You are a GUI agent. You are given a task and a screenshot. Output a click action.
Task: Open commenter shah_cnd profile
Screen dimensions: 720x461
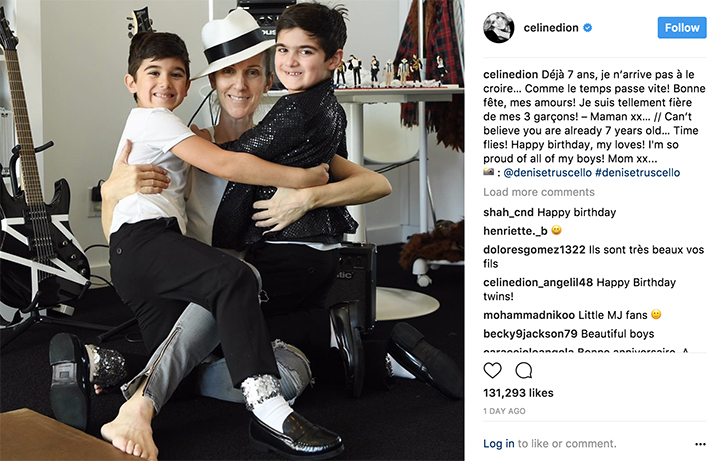point(508,212)
